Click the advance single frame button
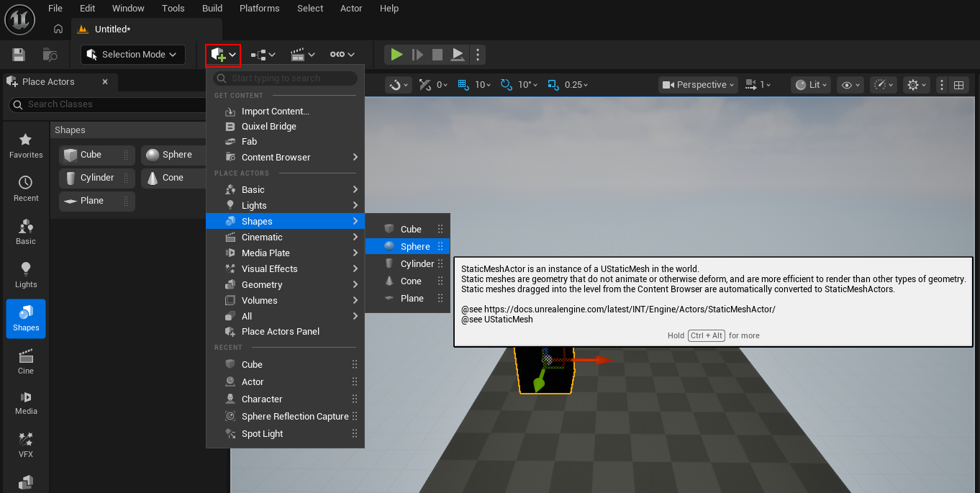The width and height of the screenshot is (980, 493). pos(417,55)
